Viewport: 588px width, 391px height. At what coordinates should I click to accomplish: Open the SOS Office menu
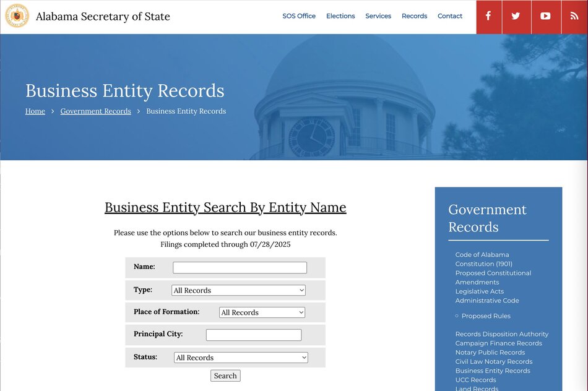point(299,16)
